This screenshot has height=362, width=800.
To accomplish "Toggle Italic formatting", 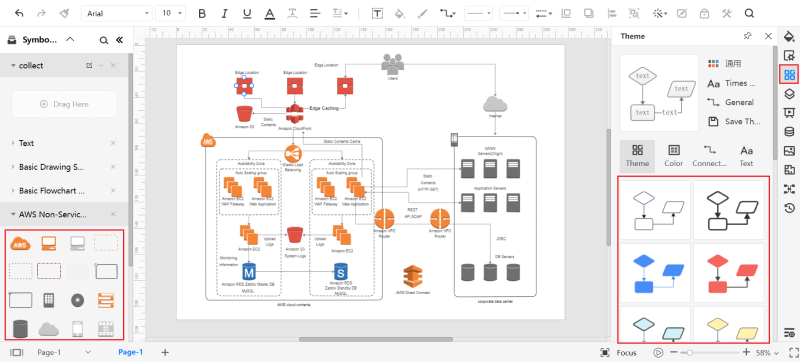I will (224, 14).
